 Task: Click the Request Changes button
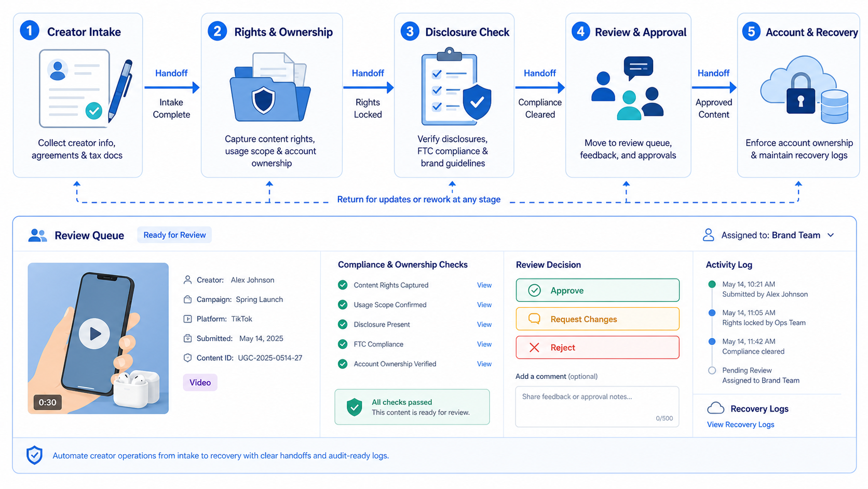point(597,319)
